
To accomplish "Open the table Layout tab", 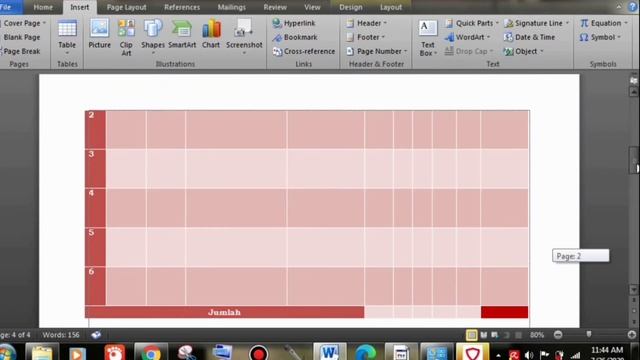I will pos(391,7).
